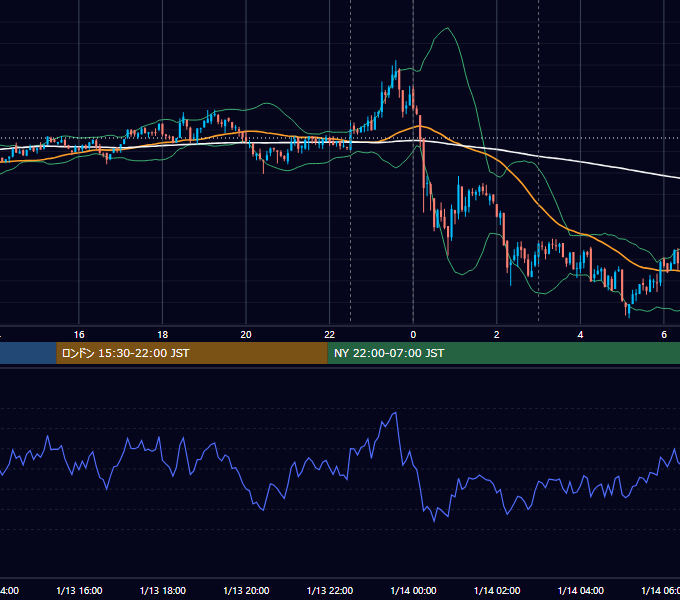The width and height of the screenshot is (680, 600).
Task: Click the oscillator's lowest trough after 1/14 00:00
Action: point(434,521)
